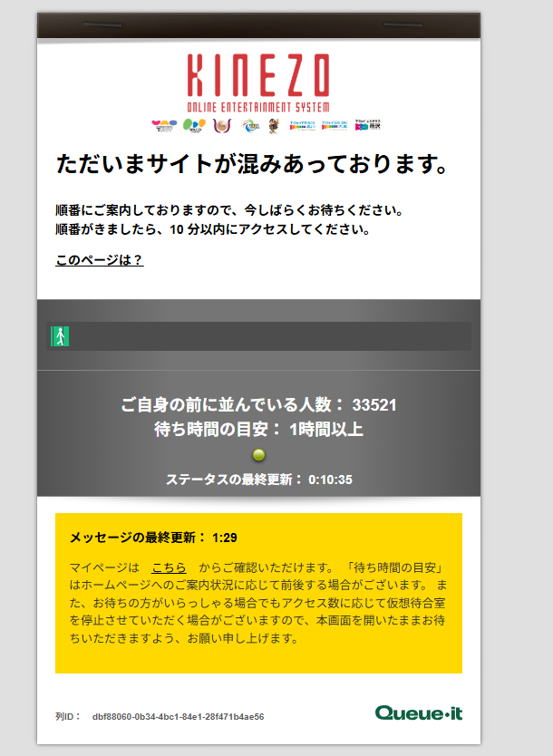Click the KINEZO Online Entertainment System logo

coord(258,82)
